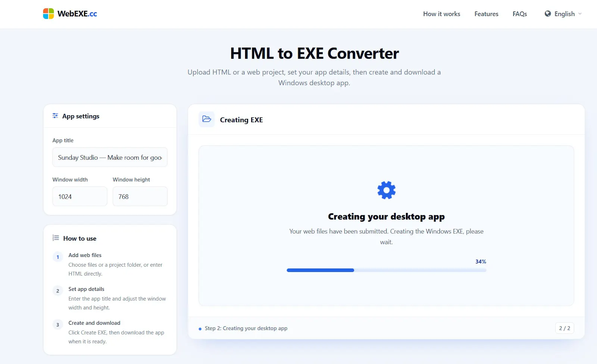The height and width of the screenshot is (364, 597).
Task: Click the open folder icon beside Creating EXE
Action: click(x=207, y=119)
